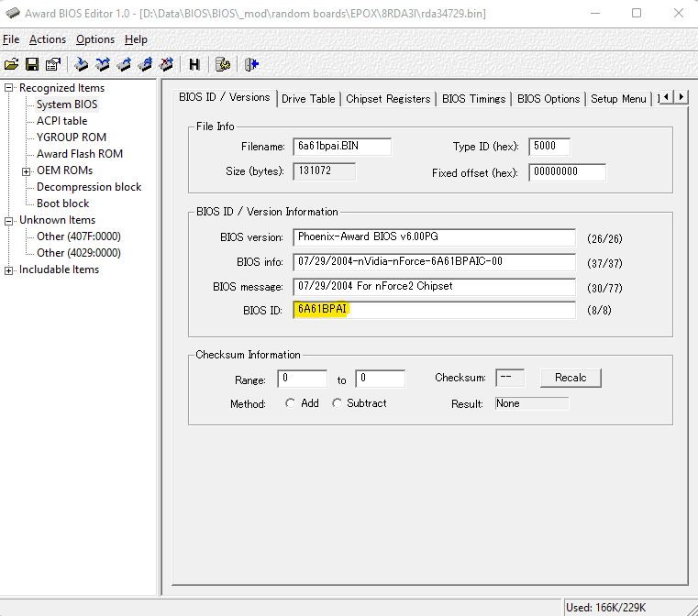Click the BIOS info text field
This screenshot has width=698, height=616.
click(434, 262)
